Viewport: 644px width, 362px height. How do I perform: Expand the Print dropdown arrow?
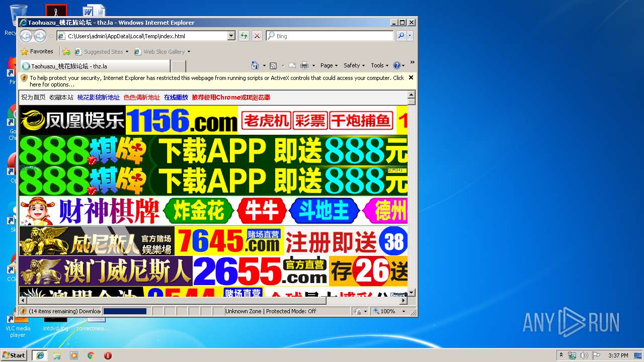click(313, 65)
